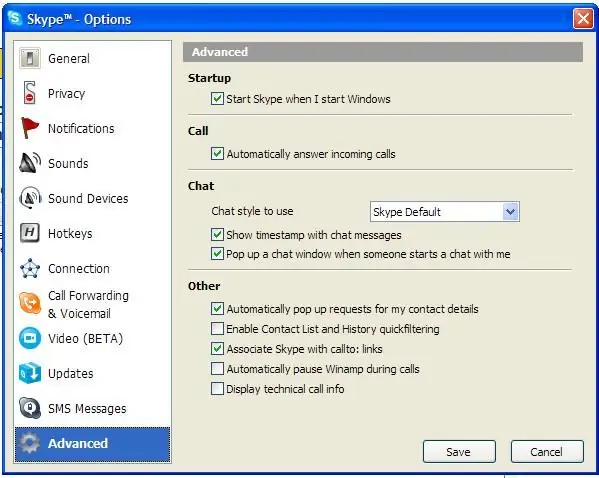Click the Connection network icon
Image resolution: width=599 pixels, height=478 pixels.
point(30,268)
